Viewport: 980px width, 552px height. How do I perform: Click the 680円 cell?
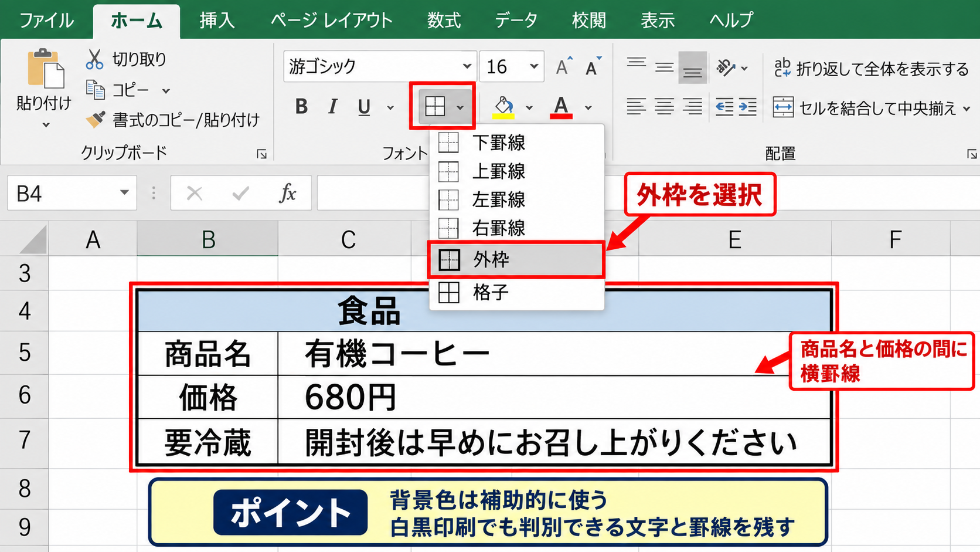tap(554, 397)
